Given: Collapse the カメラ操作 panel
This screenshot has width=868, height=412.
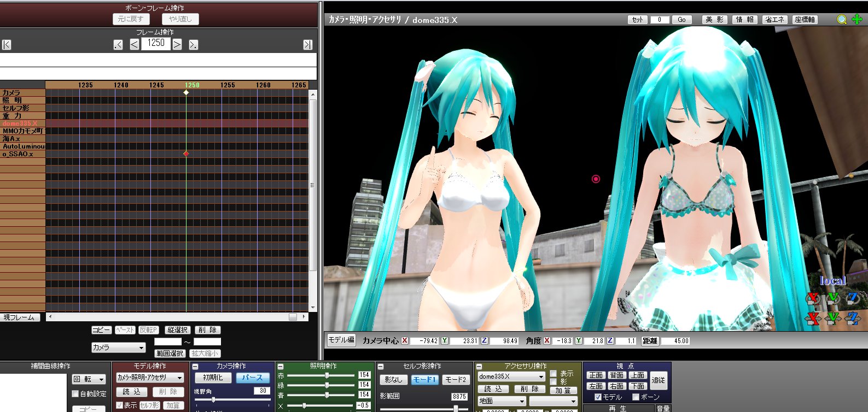Looking at the screenshot, I should click(195, 367).
